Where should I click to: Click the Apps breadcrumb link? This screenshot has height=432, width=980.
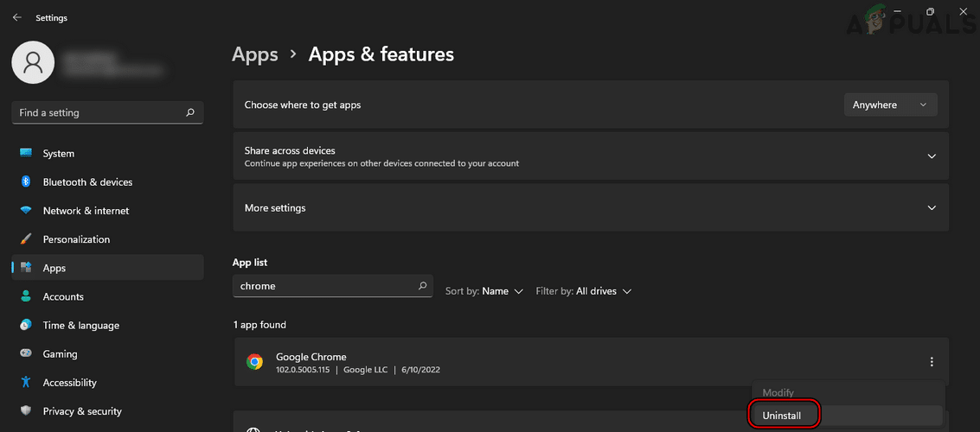click(255, 54)
